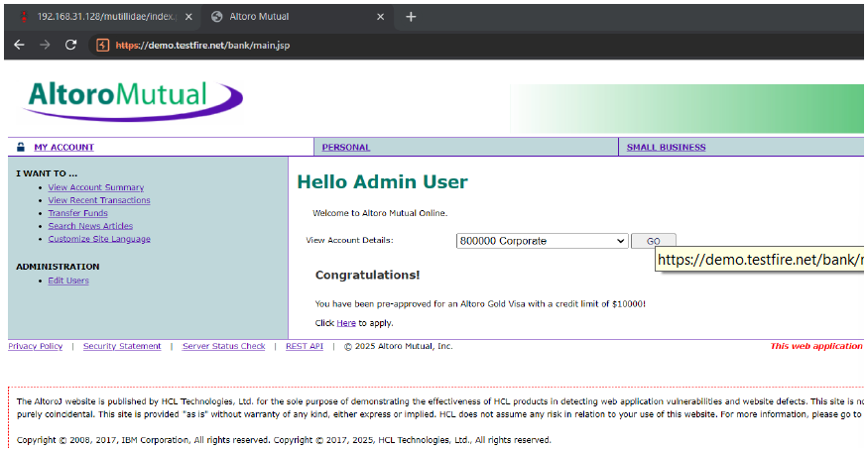
Task: Open Edit Users under Administration
Action: pos(68,281)
